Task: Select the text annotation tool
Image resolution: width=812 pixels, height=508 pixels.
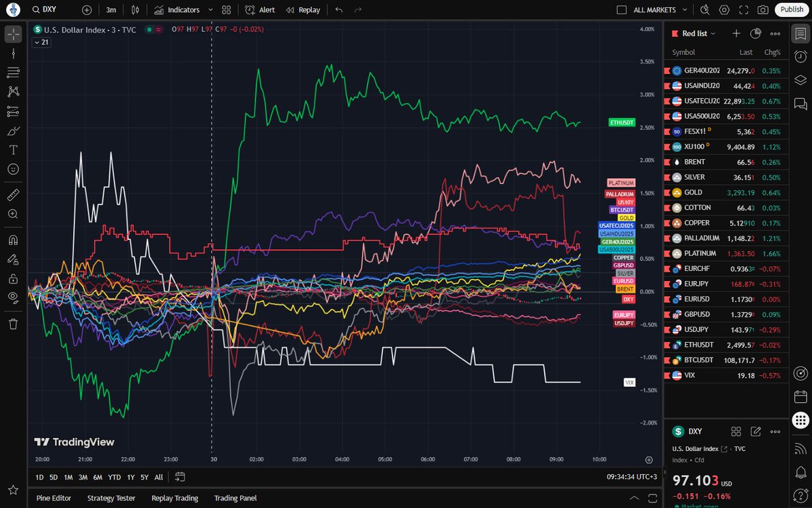Action: tap(14, 150)
